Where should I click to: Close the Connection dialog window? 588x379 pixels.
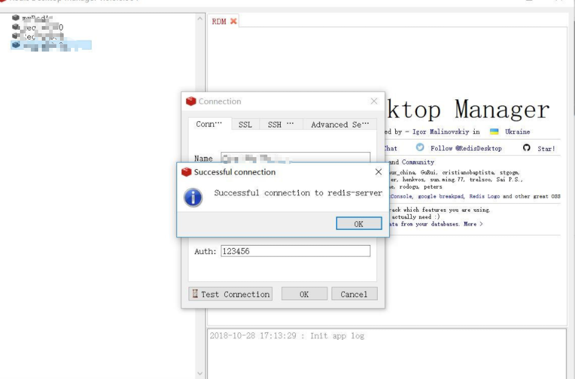coord(374,101)
